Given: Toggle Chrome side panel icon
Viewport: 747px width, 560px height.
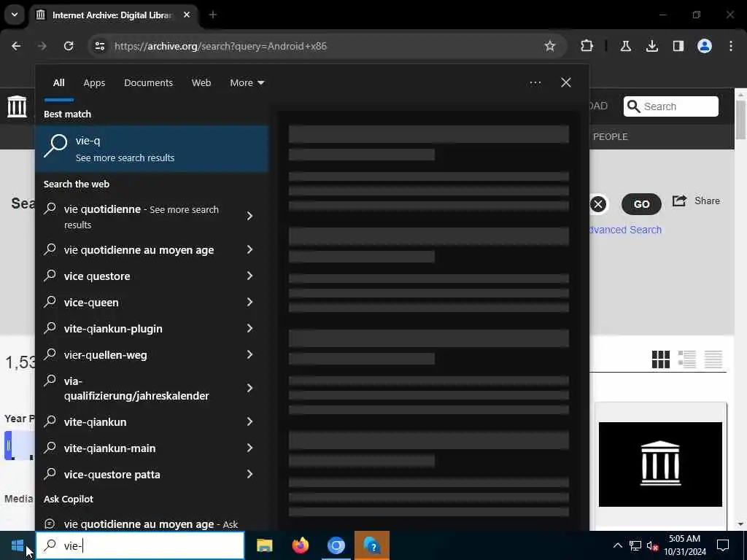Looking at the screenshot, I should pyautogui.click(x=678, y=46).
